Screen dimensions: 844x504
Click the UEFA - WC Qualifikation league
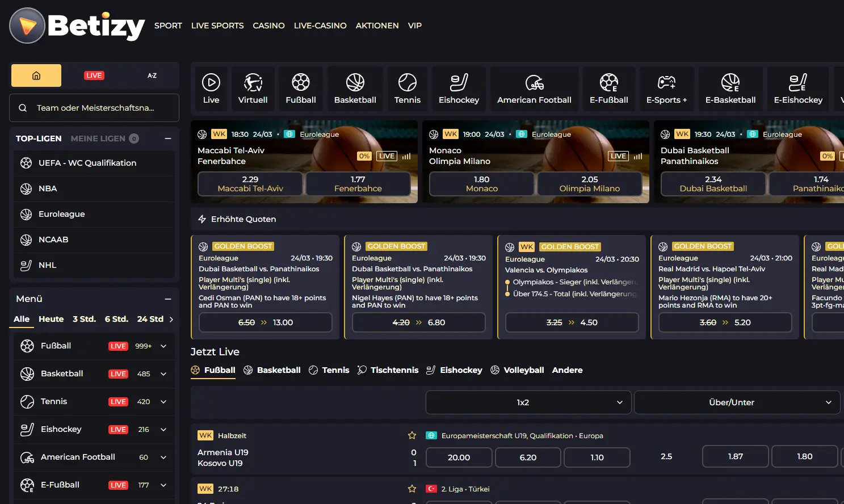94,163
